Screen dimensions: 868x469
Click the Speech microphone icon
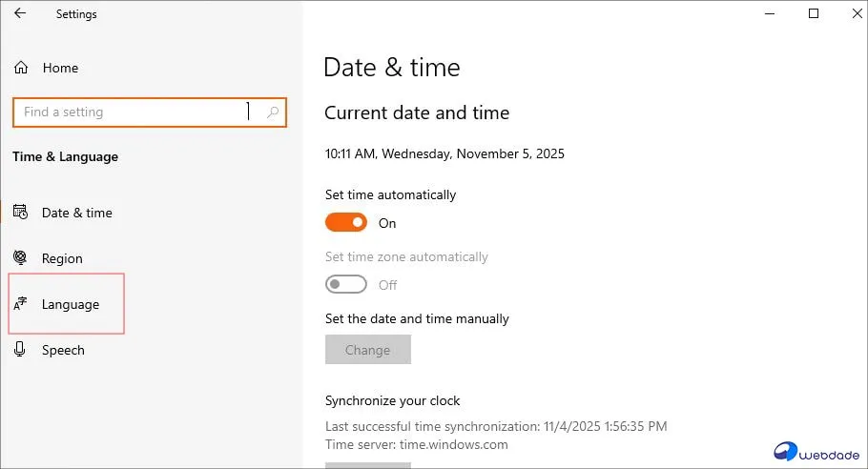pyautogui.click(x=21, y=350)
